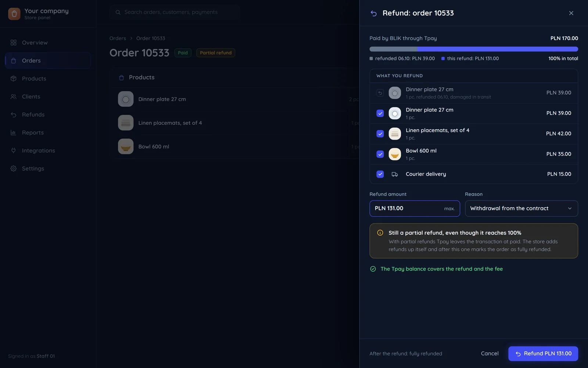The height and width of the screenshot is (368, 588).
Task: Click the store logo icon beside Your company
Action: point(14,14)
